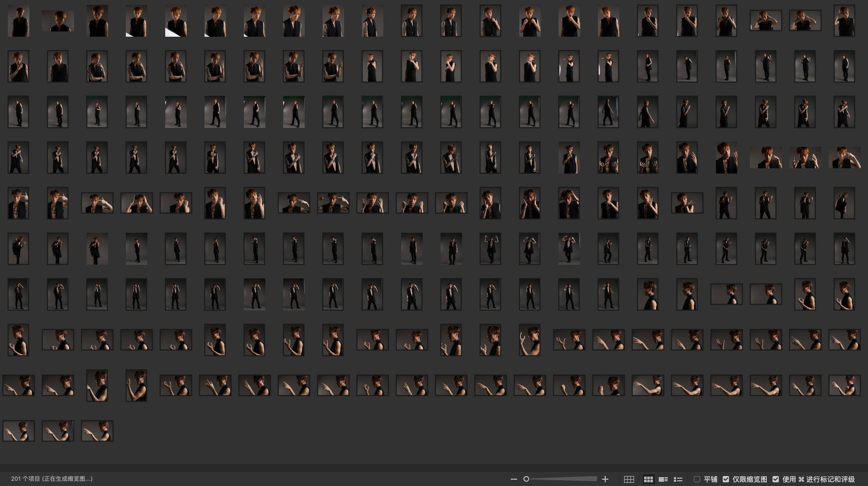The width and height of the screenshot is (868, 486).
Task: Enable the 平铺 checkbox
Action: click(x=697, y=479)
